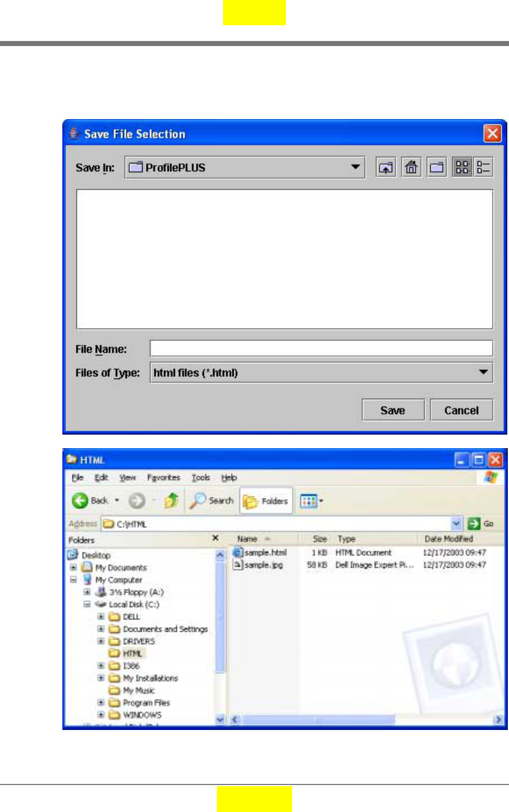509x812 pixels.
Task: Click the Up folder icon in Explorer toolbar
Action: tap(171, 500)
